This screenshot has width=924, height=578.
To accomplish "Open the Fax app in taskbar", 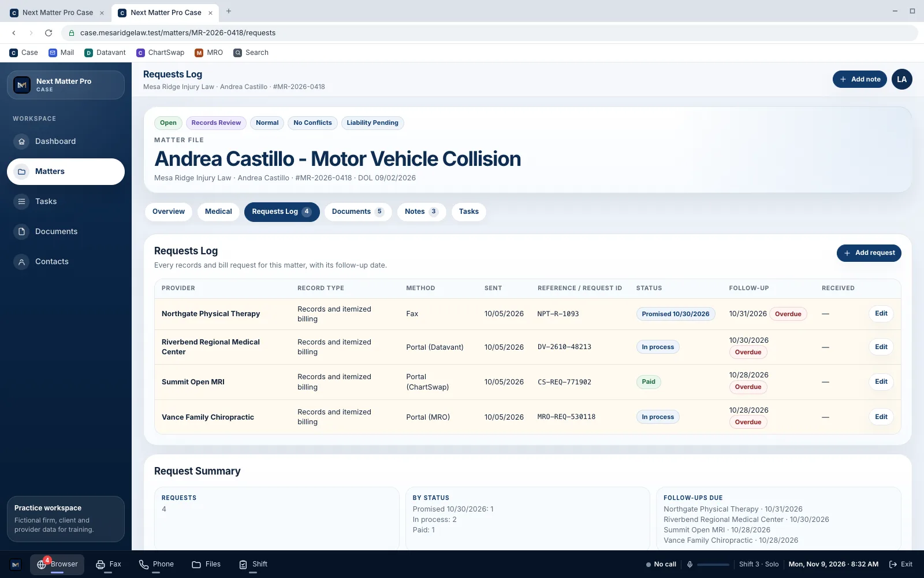I will (109, 565).
